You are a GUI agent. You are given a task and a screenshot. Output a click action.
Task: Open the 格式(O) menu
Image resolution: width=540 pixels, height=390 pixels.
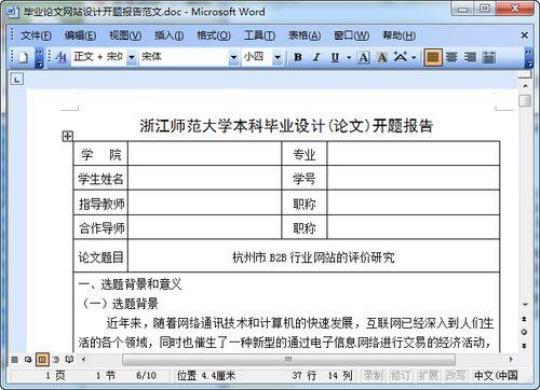[214, 35]
